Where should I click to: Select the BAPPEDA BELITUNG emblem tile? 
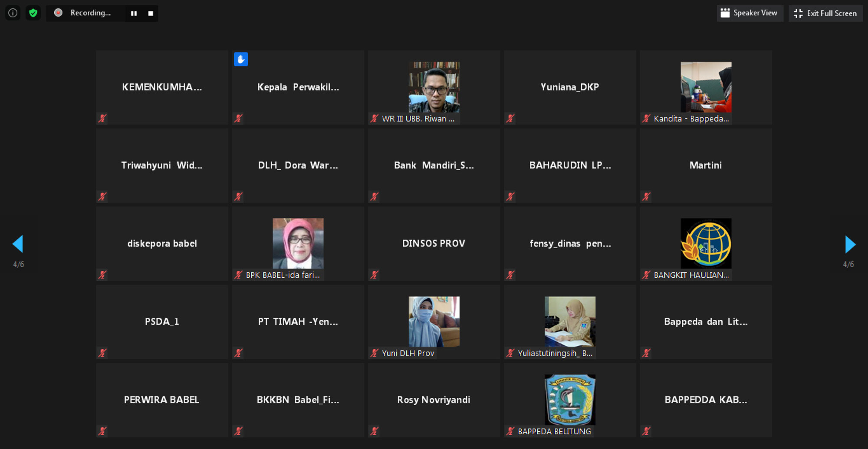pos(569,399)
